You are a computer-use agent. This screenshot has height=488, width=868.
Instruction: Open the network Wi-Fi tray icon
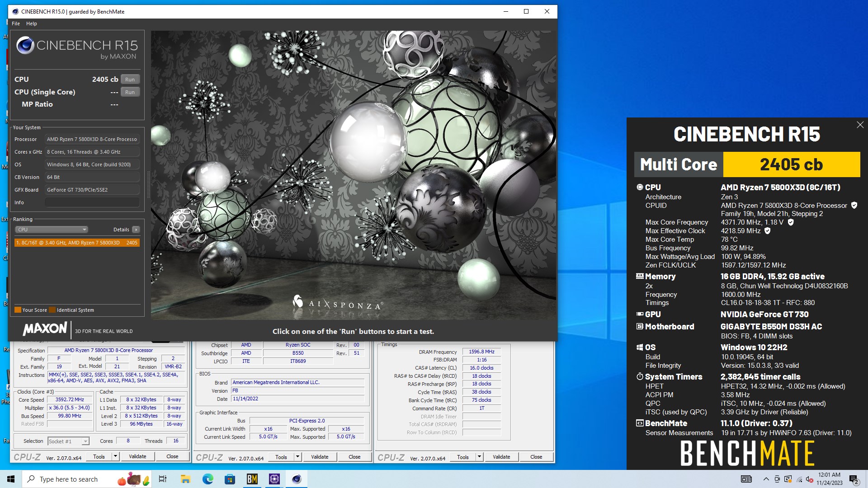tap(799, 479)
